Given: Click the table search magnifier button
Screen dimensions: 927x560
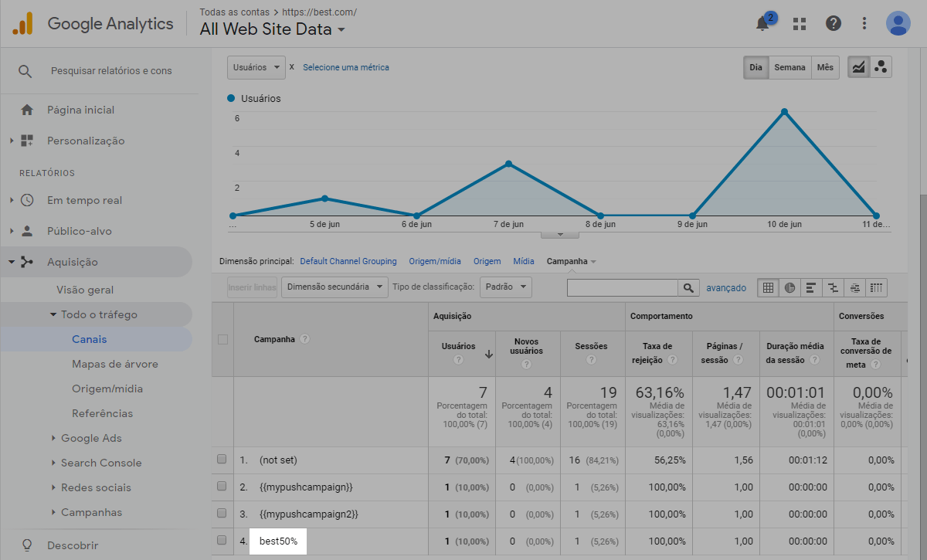Looking at the screenshot, I should (688, 287).
